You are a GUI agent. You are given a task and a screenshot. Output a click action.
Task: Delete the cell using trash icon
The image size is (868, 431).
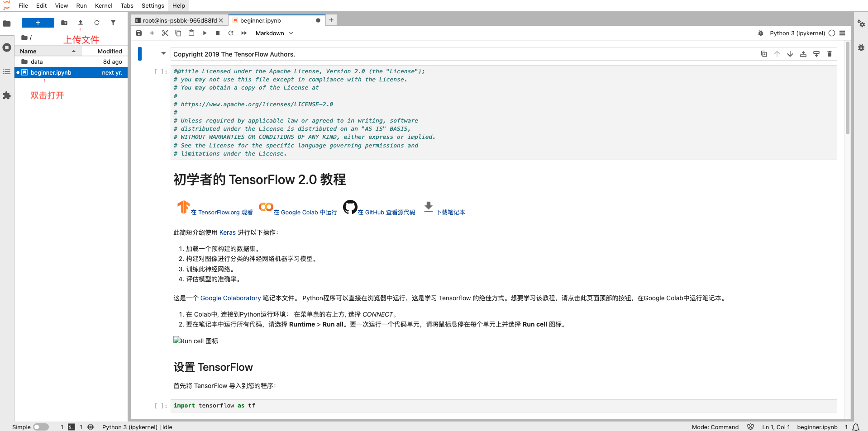point(829,54)
